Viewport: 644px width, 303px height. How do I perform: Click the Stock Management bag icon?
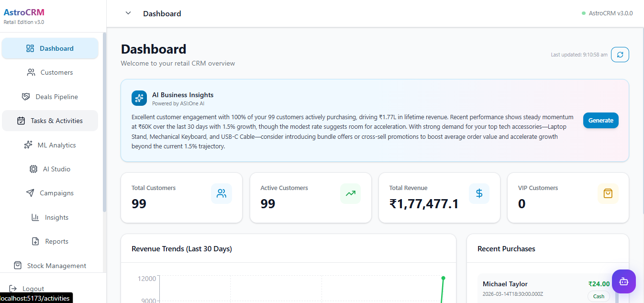click(18, 265)
